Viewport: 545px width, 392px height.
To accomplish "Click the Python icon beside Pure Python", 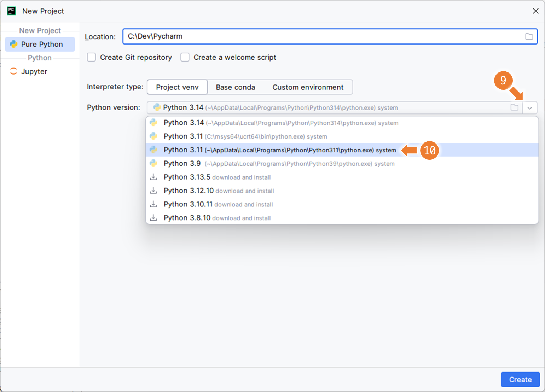I will (13, 44).
